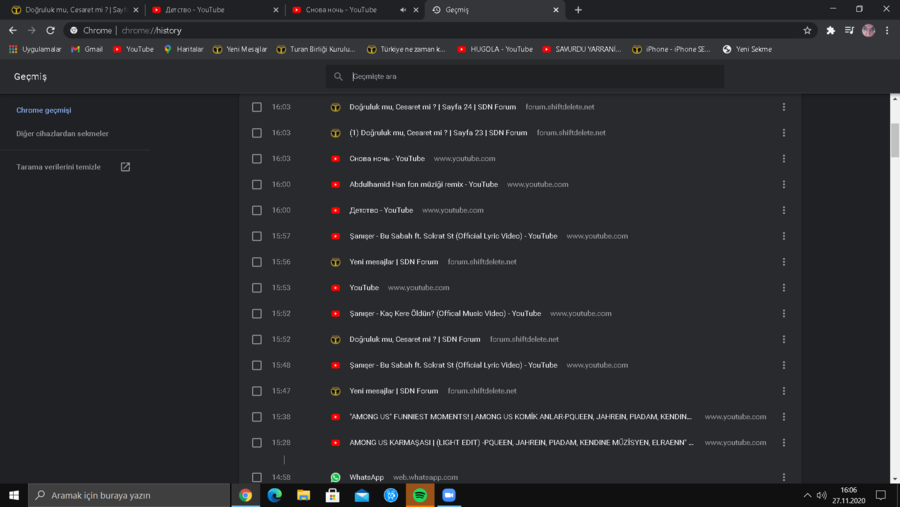Select the WhatsApp 14:58 entry checkbox
The image size is (900, 507).
[257, 477]
